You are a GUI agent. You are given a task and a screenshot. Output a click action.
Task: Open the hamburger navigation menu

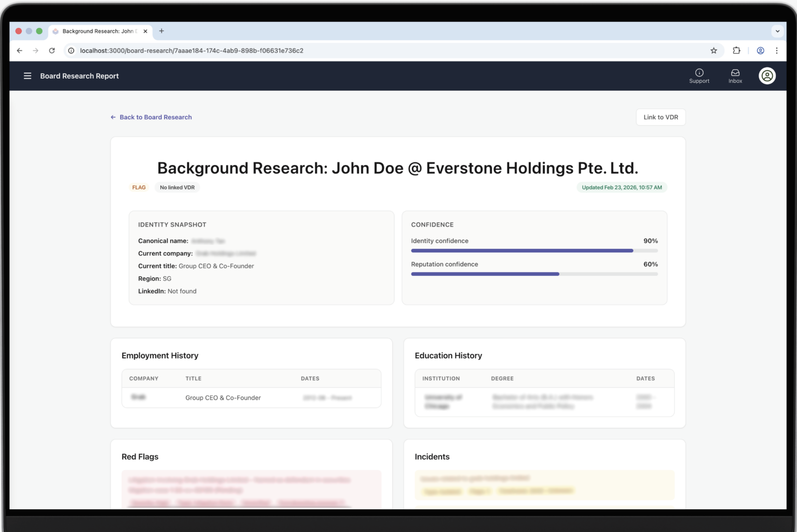(28, 76)
